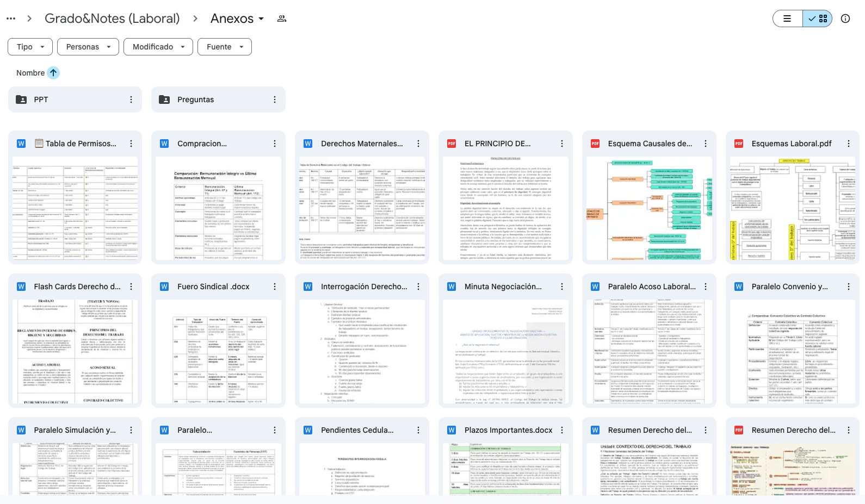Open more options for PPT folder
The width and height of the screenshot is (865, 504).
click(131, 99)
